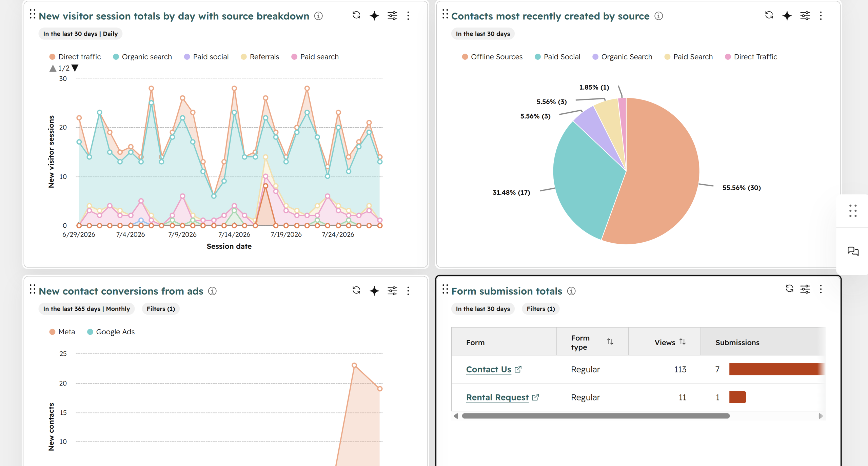Image resolution: width=868 pixels, height=466 pixels.
Task: Click the horizontal scrollbar under the forms table
Action: tap(596, 416)
